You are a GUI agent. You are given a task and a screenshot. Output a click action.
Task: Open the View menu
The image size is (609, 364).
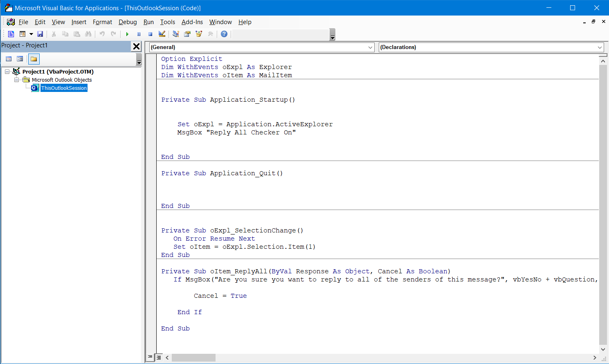58,22
